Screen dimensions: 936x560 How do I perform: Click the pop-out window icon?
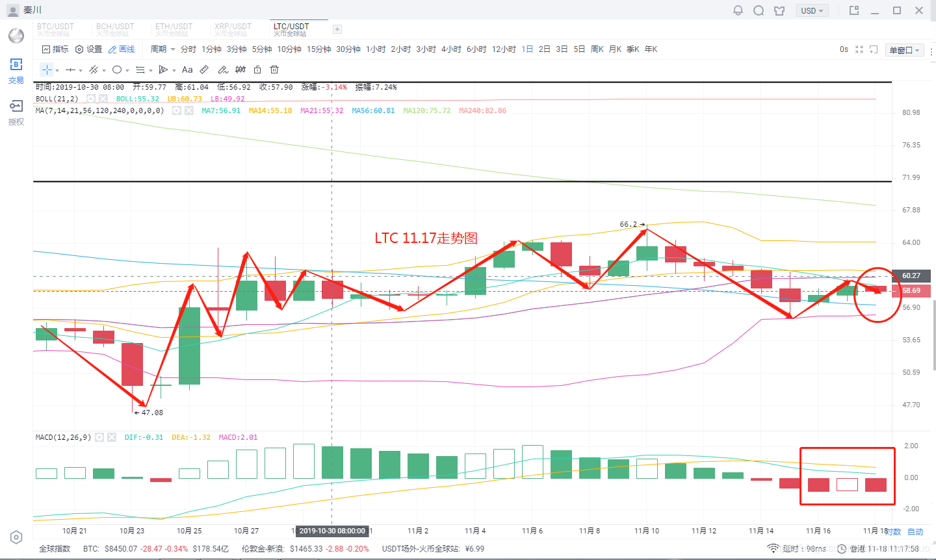(x=854, y=10)
